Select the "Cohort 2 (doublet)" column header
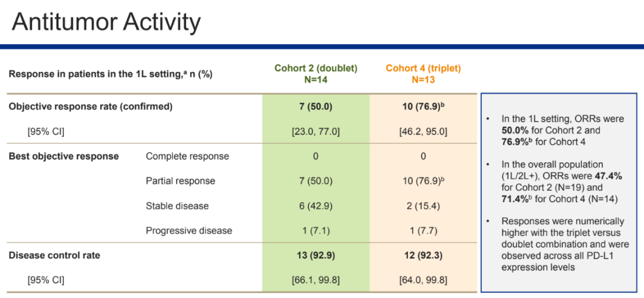Screen dimensions: 644x298 (x=315, y=69)
